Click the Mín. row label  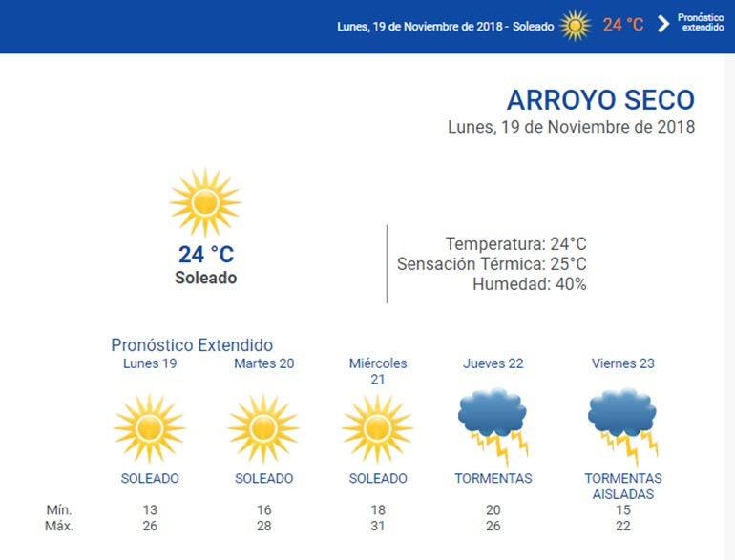point(59,509)
